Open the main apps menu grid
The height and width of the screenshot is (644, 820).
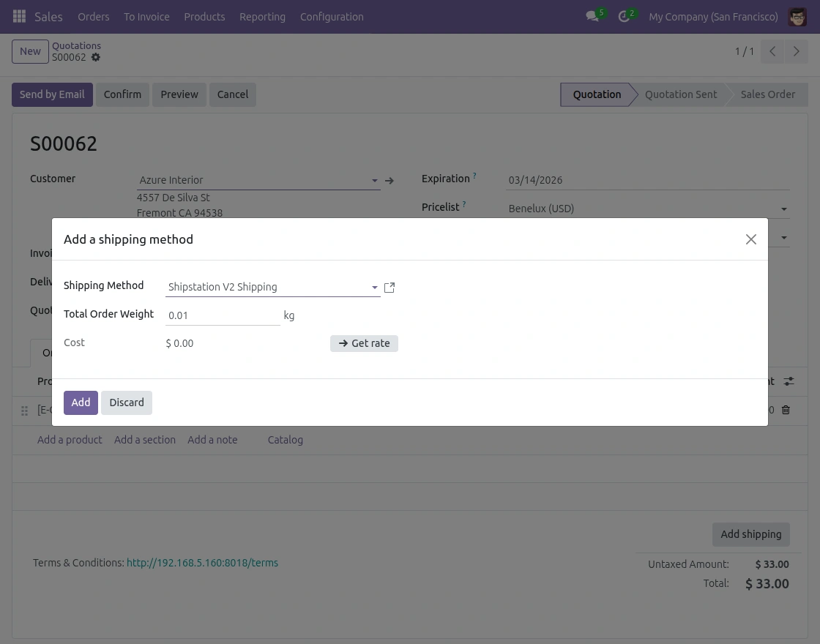coord(19,16)
